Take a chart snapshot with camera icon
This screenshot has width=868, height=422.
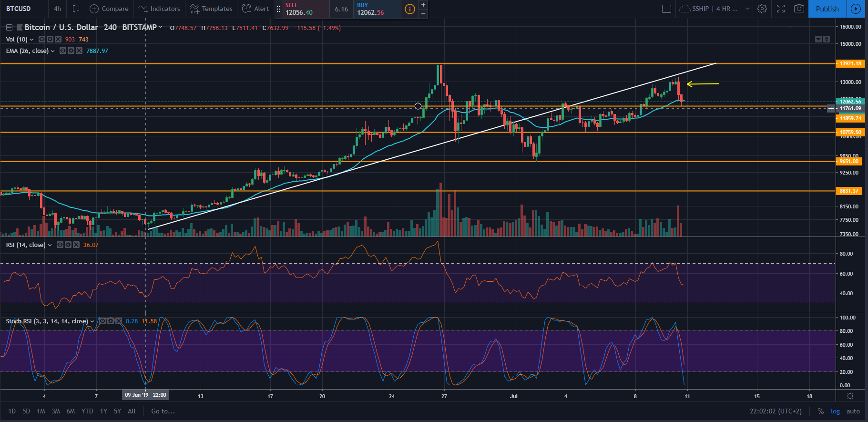click(799, 9)
